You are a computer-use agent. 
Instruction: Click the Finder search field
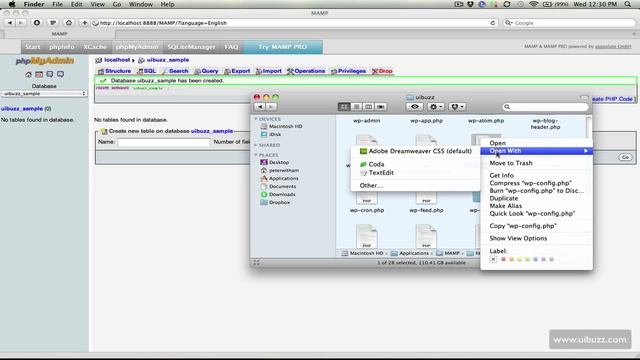click(x=546, y=107)
